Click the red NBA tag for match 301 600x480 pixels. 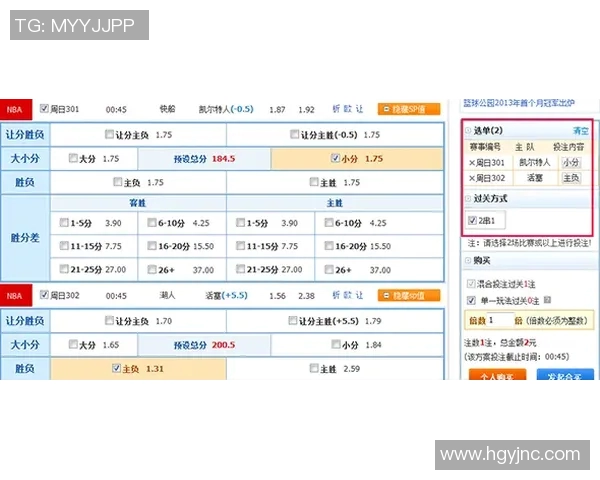15,109
